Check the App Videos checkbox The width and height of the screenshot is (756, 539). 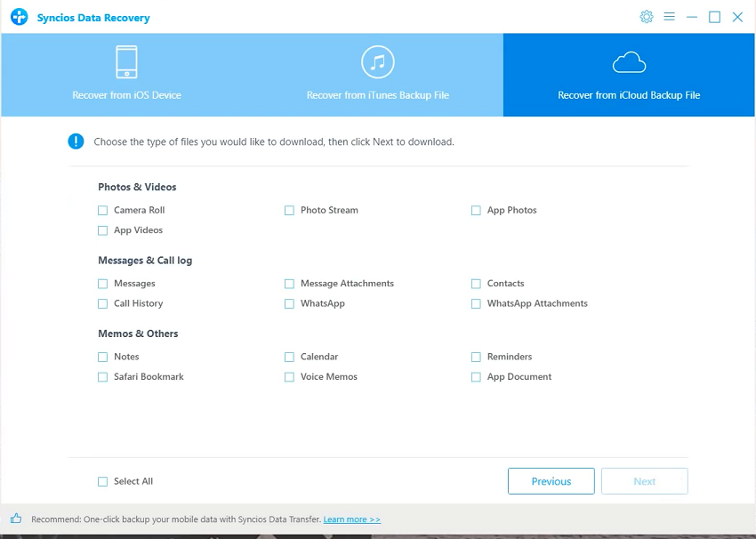point(102,230)
